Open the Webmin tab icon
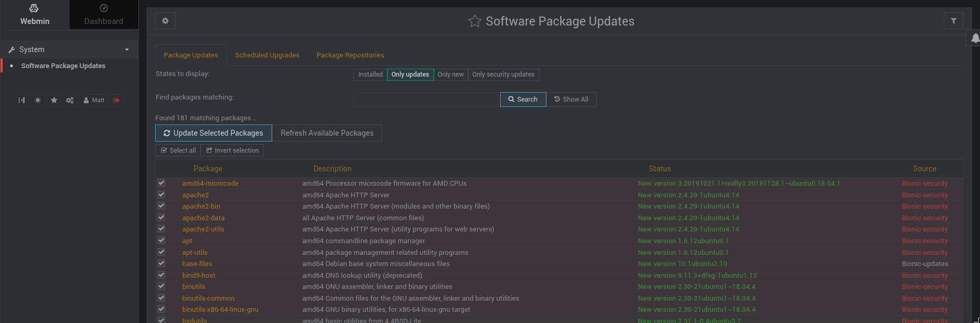 (35, 8)
